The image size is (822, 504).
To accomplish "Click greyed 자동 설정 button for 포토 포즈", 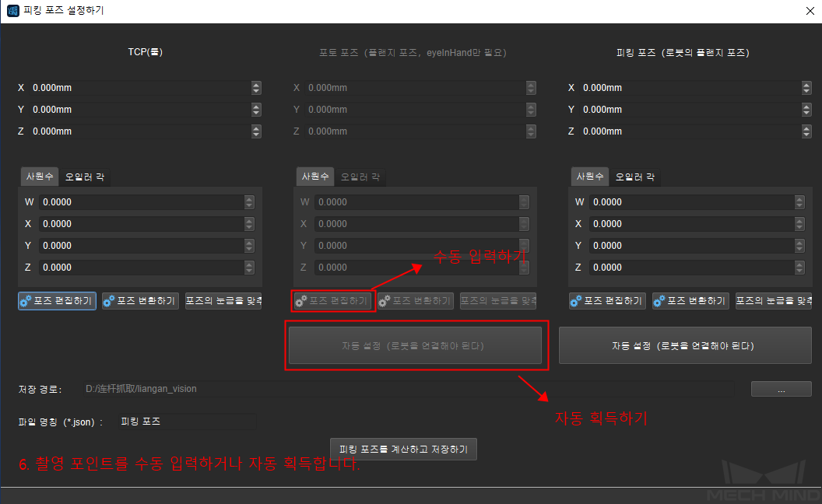I will pyautogui.click(x=415, y=346).
